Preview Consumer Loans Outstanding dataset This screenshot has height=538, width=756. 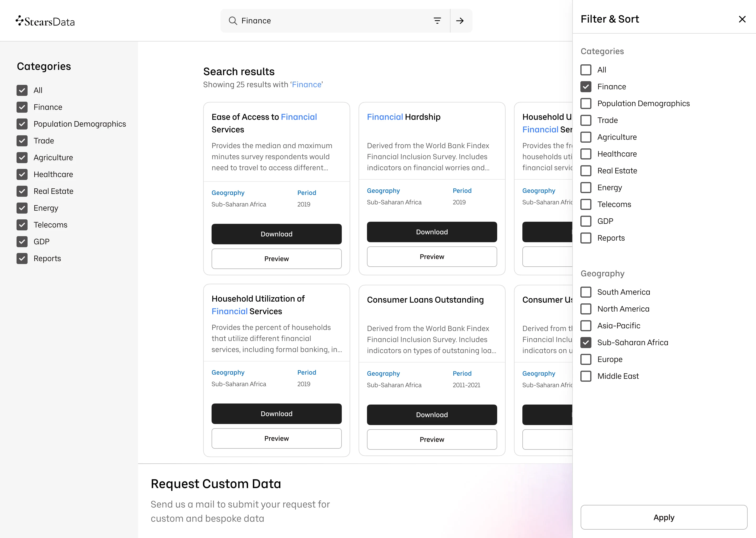pyautogui.click(x=432, y=439)
